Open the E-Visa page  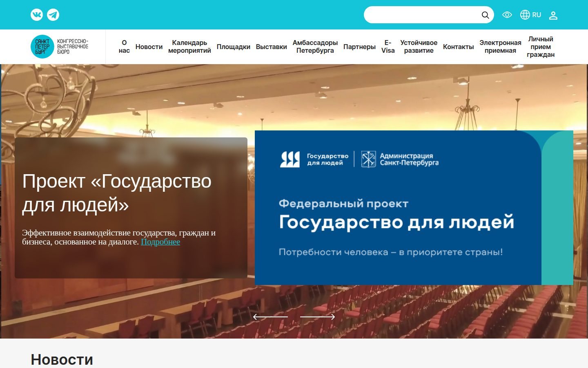[x=388, y=47]
